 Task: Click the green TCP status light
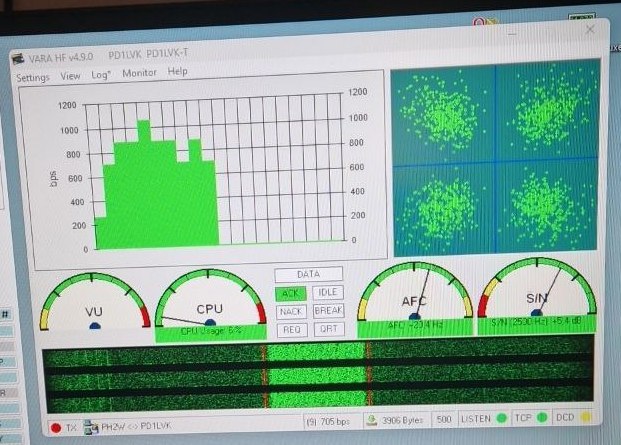(x=543, y=419)
